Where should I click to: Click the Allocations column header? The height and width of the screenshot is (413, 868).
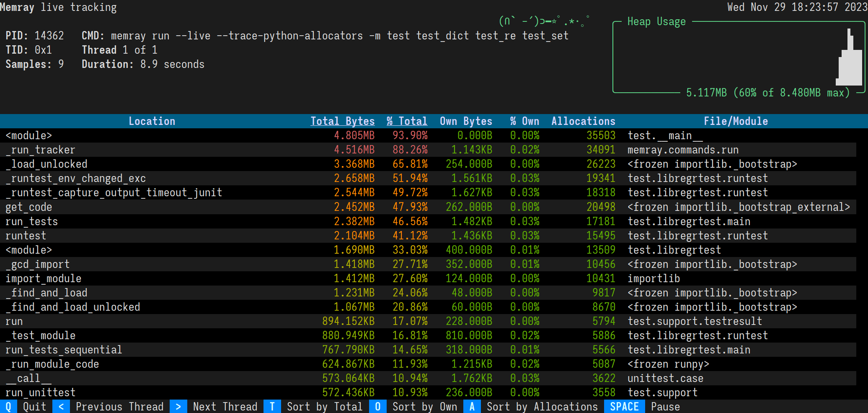click(583, 121)
